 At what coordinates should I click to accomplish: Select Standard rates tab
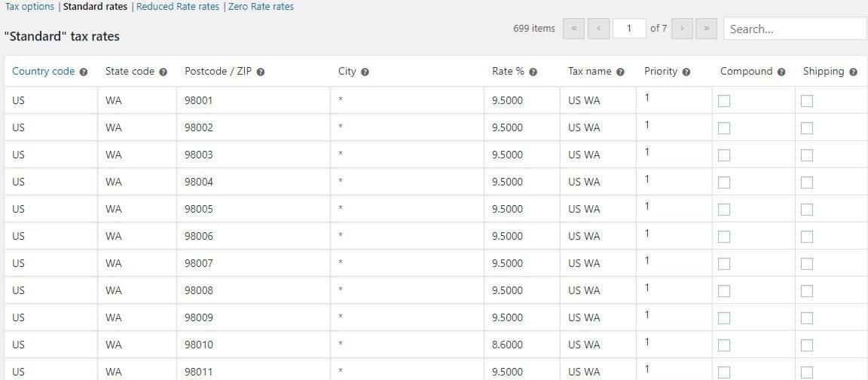pos(95,7)
